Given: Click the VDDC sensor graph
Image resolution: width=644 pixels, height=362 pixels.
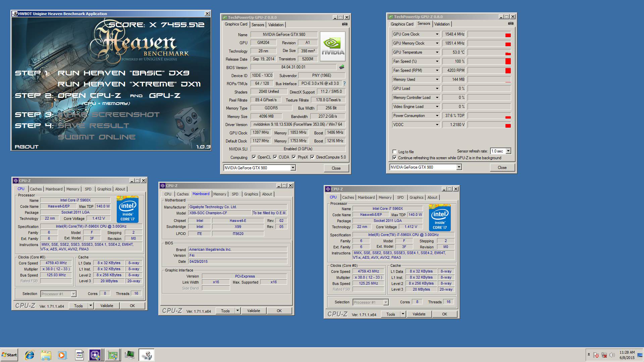Looking at the screenshot, I should 489,125.
